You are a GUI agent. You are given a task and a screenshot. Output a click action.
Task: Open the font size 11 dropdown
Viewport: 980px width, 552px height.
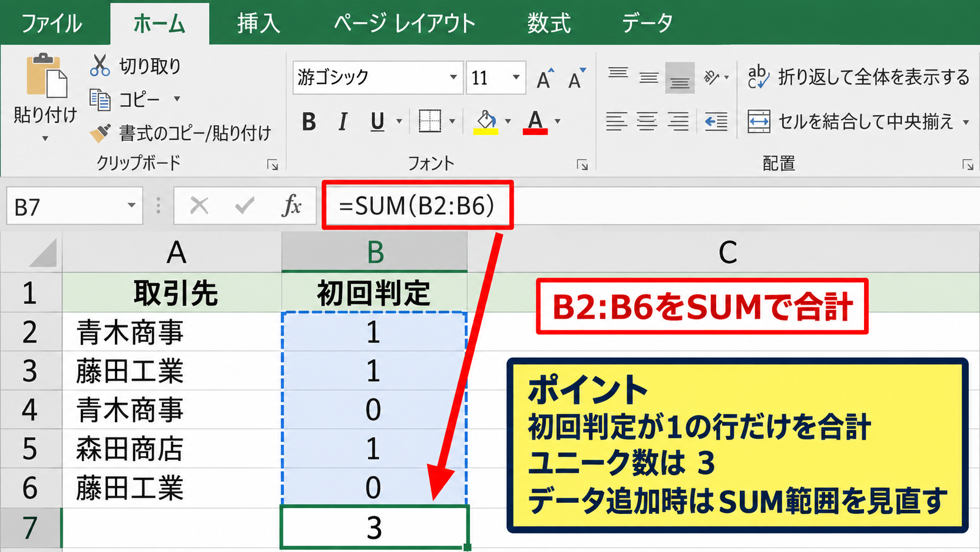click(x=516, y=77)
